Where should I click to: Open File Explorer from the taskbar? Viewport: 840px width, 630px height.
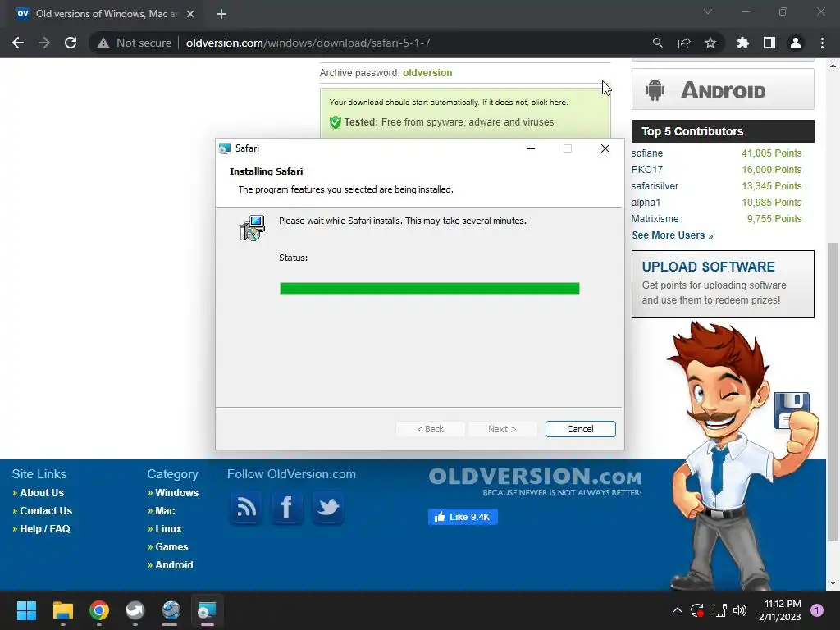point(62,610)
